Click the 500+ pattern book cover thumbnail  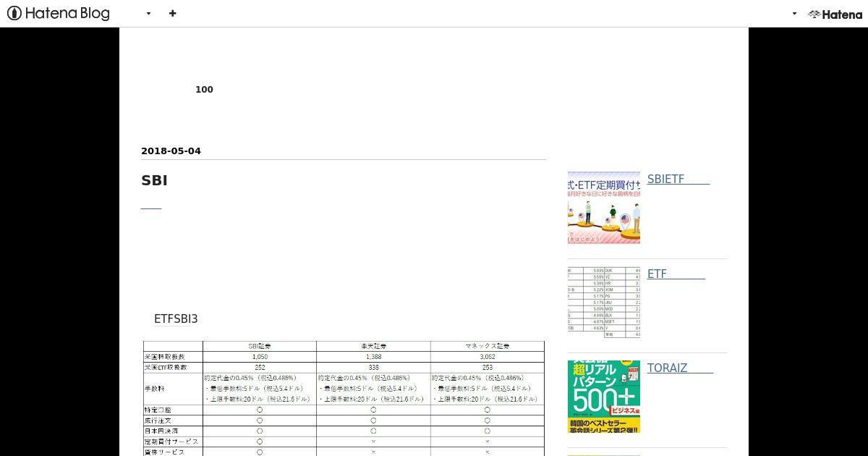tap(604, 397)
